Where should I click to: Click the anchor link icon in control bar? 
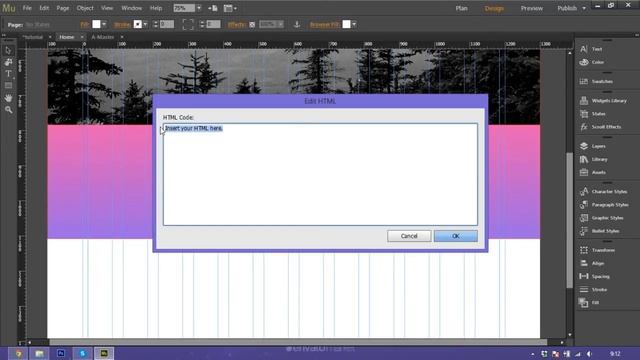297,24
